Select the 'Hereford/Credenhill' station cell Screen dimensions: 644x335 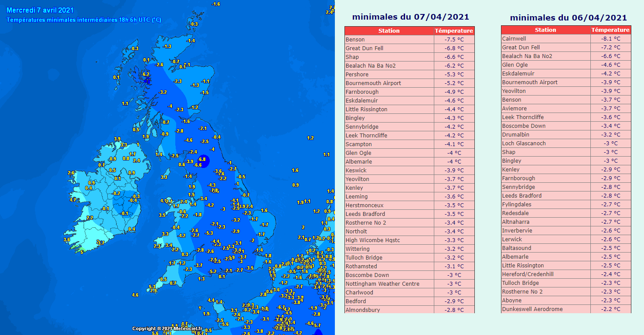coord(546,274)
